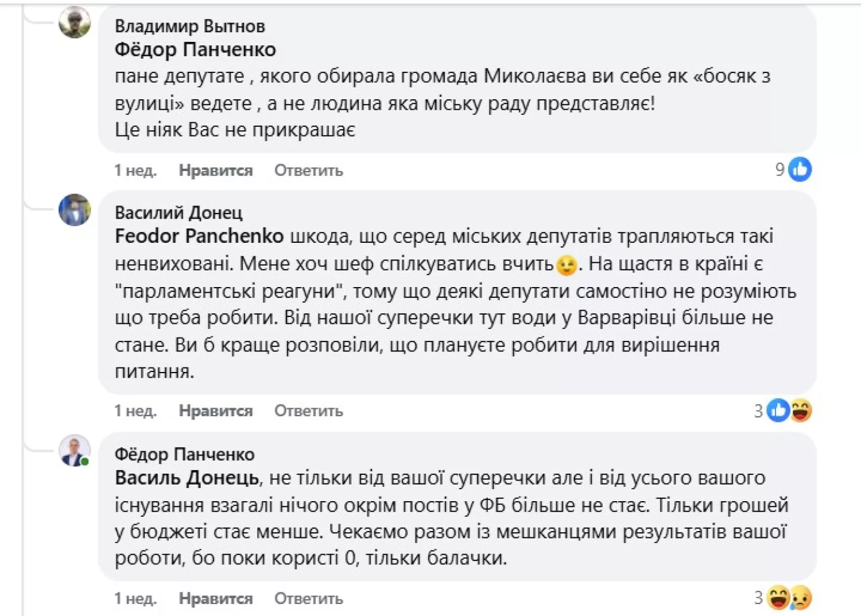Open Фёдор Панченко's profile name
Image resolution: width=861 pixels, height=616 pixels.
[x=183, y=454]
